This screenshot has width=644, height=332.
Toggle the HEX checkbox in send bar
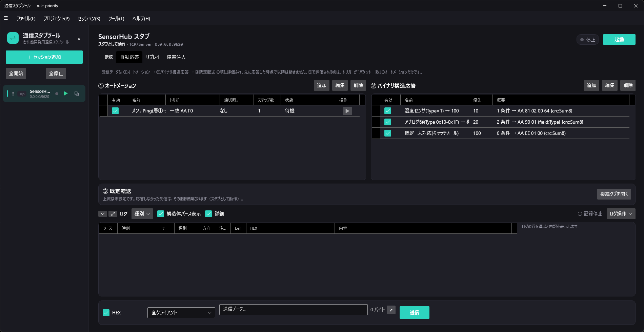(106, 313)
